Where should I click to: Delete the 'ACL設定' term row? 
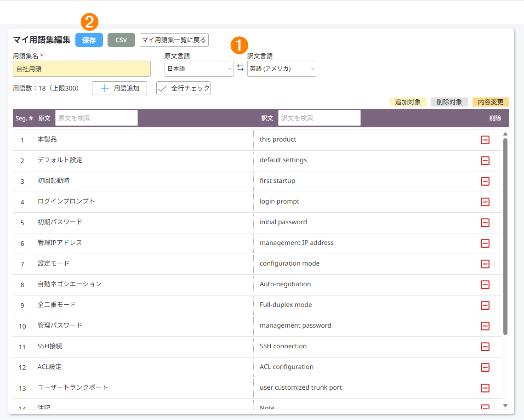pos(485,368)
